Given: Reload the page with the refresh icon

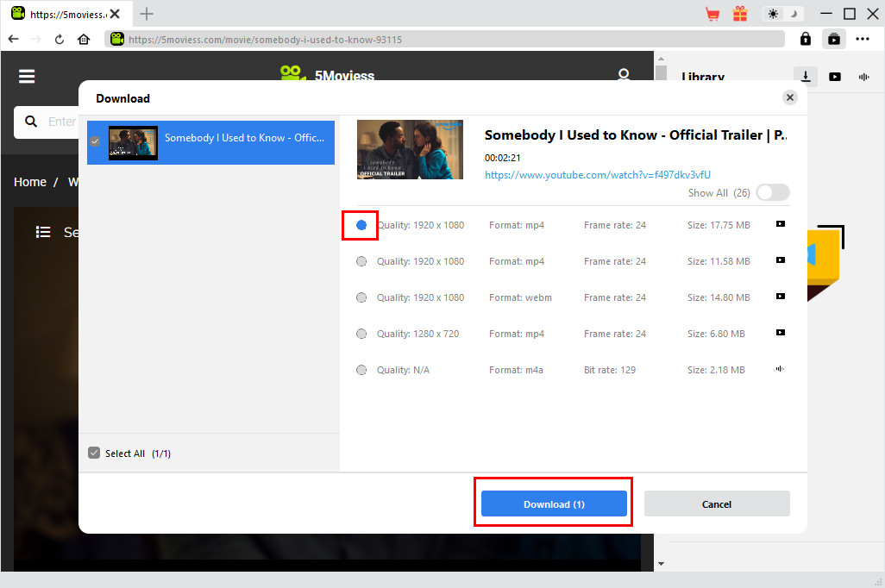Looking at the screenshot, I should coord(60,39).
